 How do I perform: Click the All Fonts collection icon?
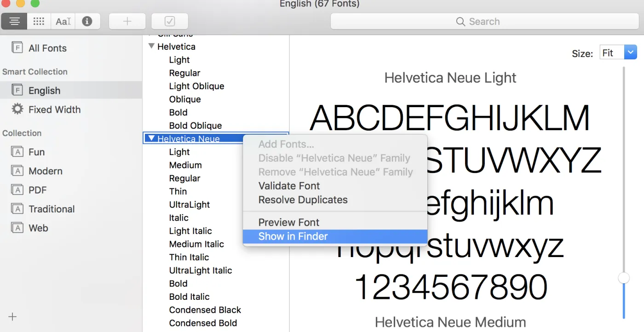tap(17, 48)
